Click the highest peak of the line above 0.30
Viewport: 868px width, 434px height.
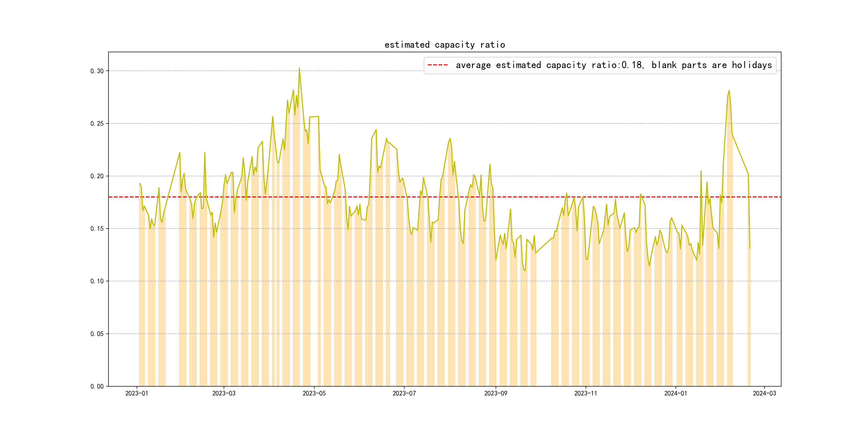(299, 68)
